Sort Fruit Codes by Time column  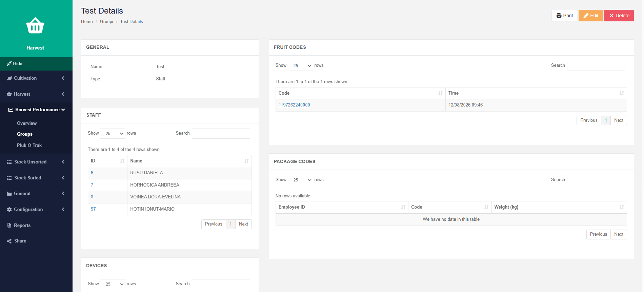(x=536, y=93)
